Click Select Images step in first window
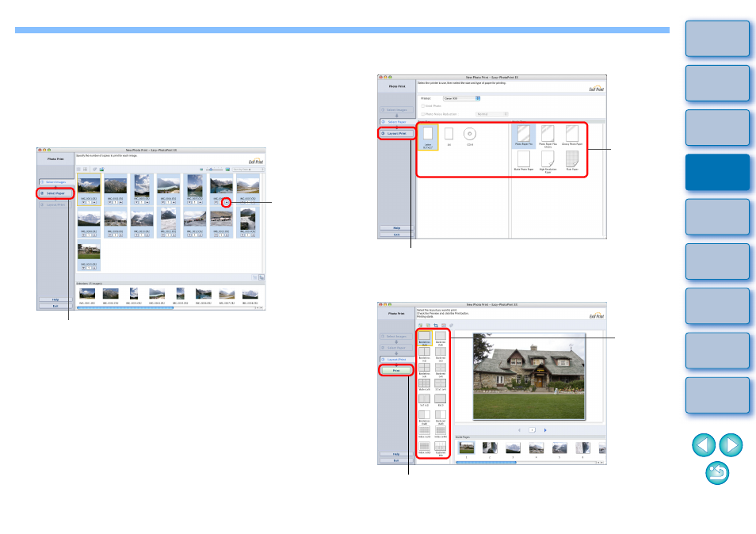The height and width of the screenshot is (534, 756). coord(55,182)
